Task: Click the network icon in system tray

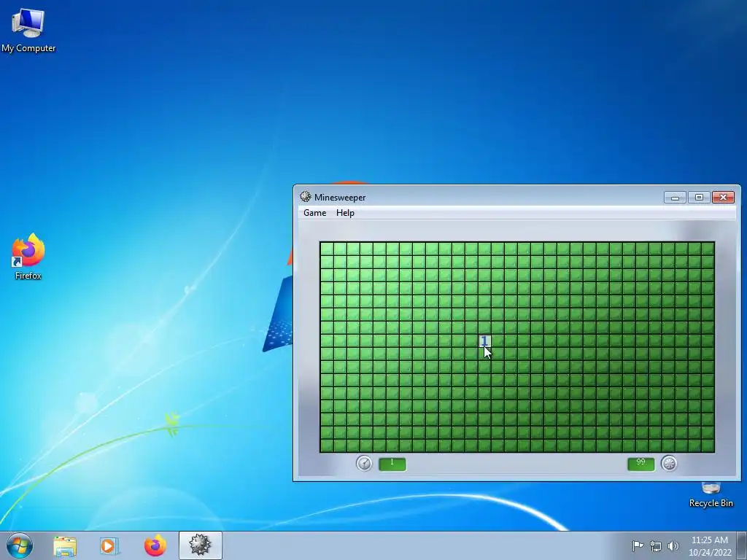Action: point(656,546)
